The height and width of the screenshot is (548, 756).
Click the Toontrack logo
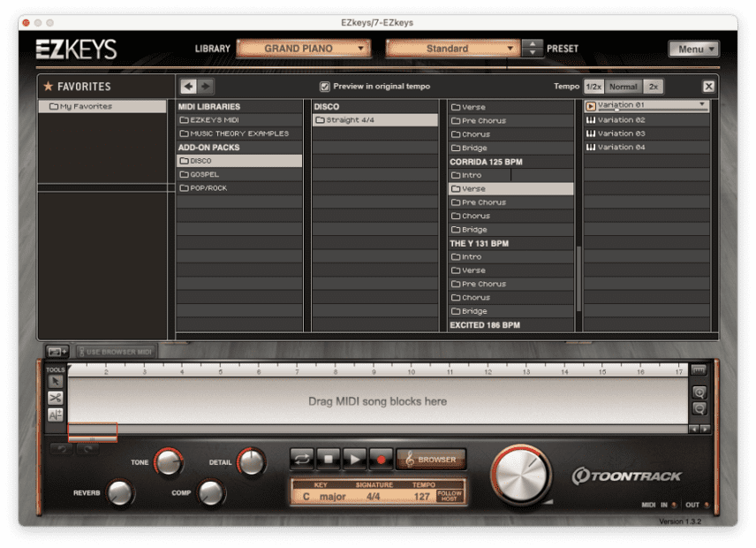tap(626, 476)
